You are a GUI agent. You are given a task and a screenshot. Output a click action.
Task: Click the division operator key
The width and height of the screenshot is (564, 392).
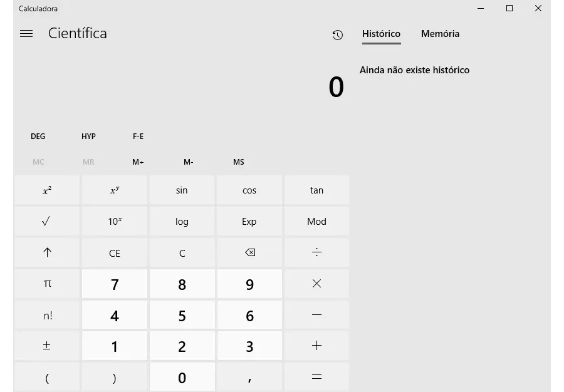coord(316,252)
